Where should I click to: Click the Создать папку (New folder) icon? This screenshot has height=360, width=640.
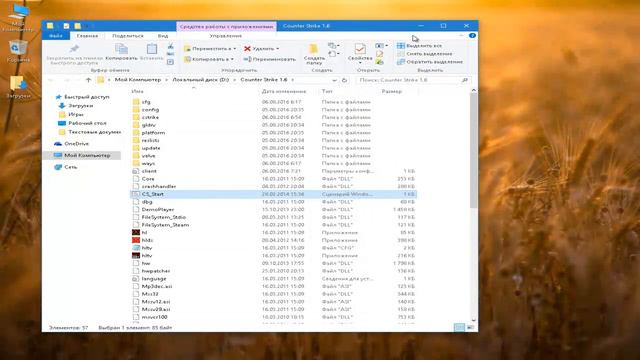tap(313, 49)
